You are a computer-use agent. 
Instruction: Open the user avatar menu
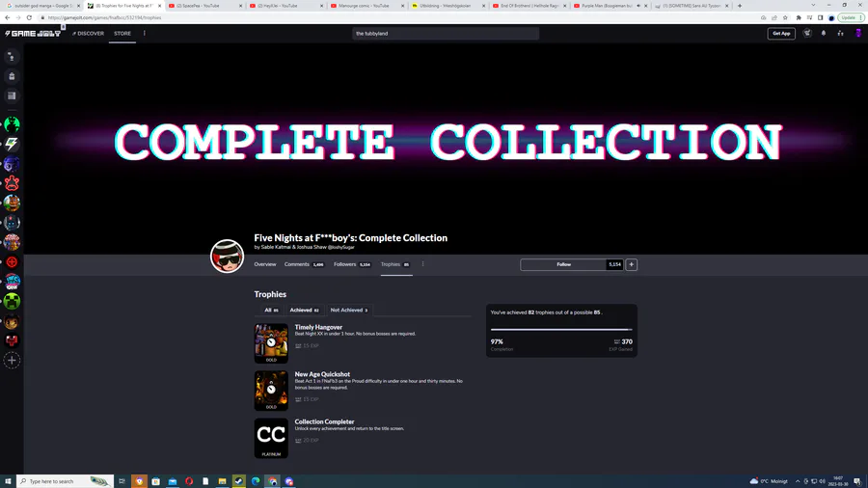pos(858,33)
